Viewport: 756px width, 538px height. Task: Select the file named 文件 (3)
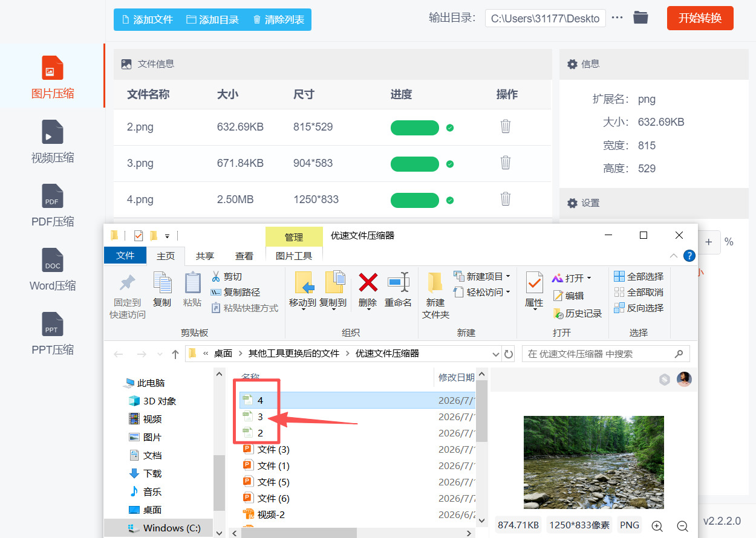pos(266,449)
